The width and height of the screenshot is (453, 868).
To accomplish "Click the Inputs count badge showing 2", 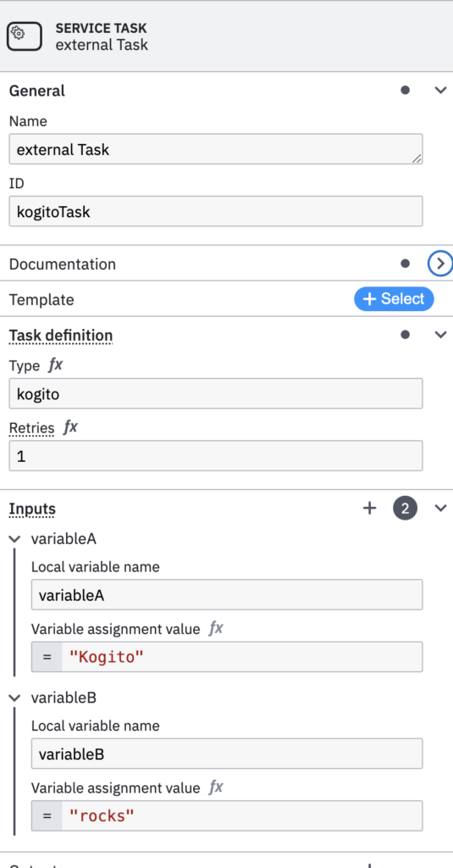I will (x=406, y=509).
